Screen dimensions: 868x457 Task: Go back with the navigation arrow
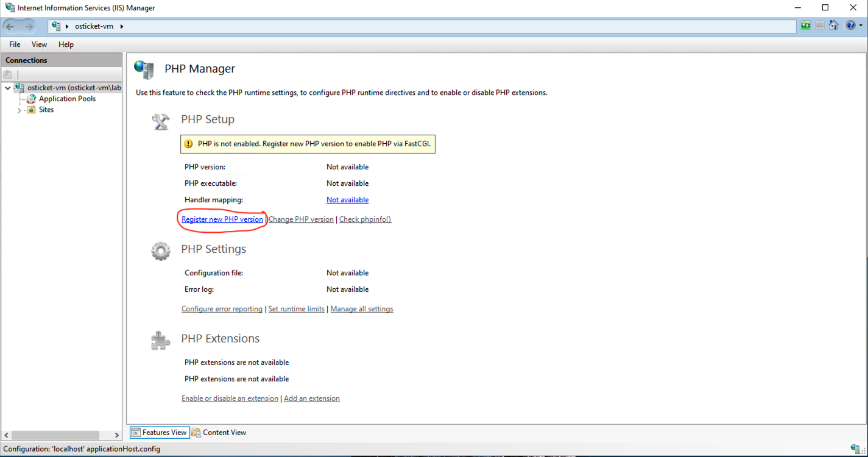point(10,26)
